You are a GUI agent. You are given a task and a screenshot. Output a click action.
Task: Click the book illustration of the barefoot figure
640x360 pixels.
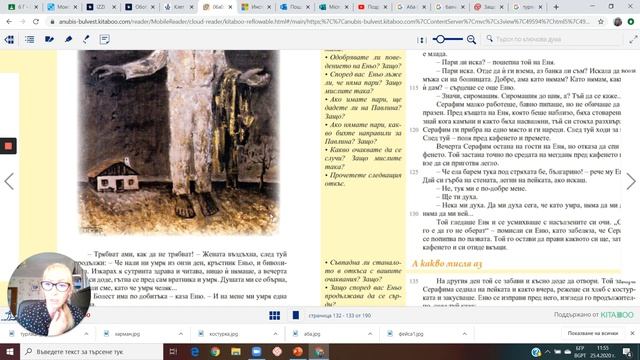179,142
